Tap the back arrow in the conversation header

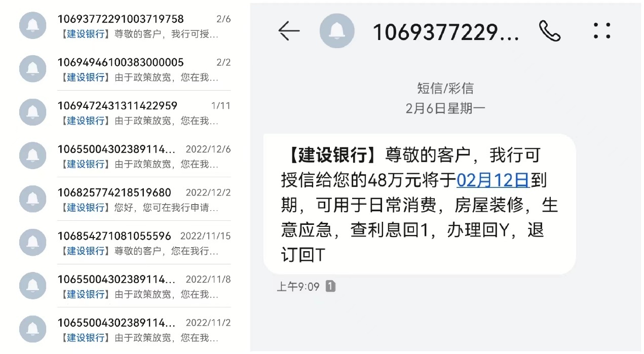[289, 31]
